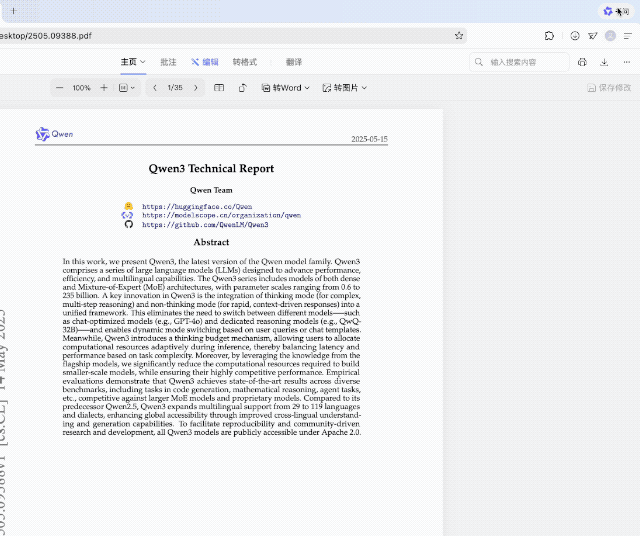
Task: Click the zoom out minus icon
Action: [59, 88]
